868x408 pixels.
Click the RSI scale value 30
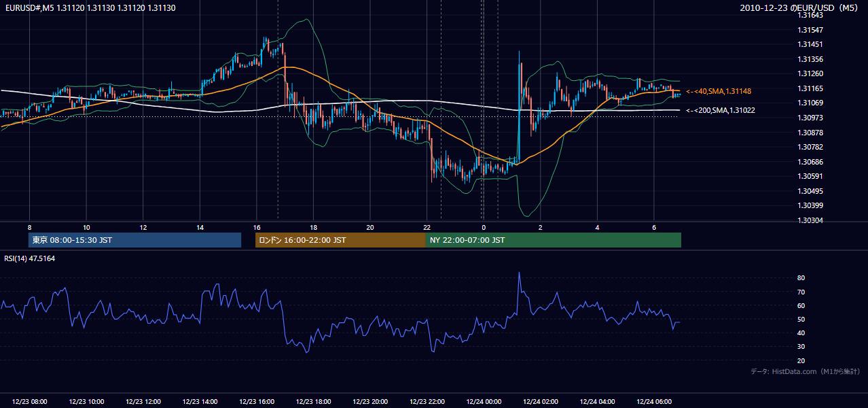(x=801, y=347)
